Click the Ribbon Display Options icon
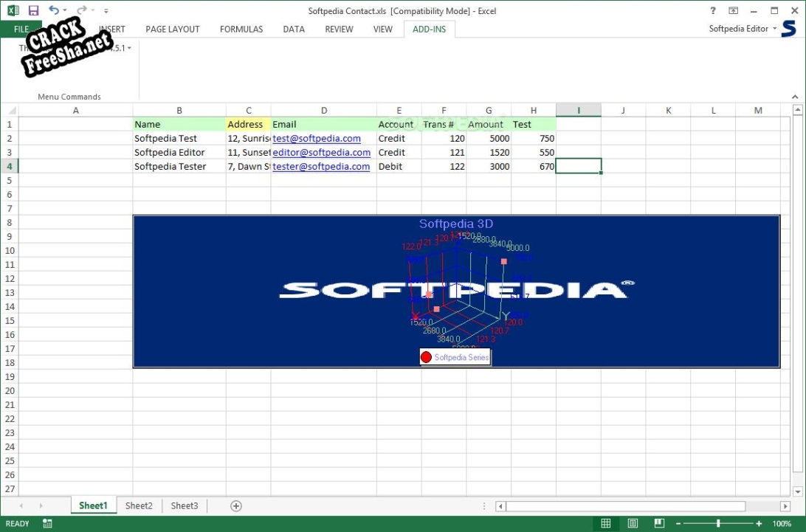The width and height of the screenshot is (806, 532). coord(733,11)
